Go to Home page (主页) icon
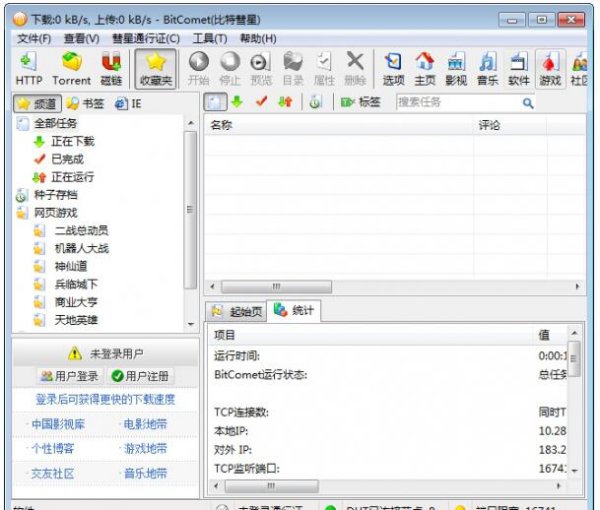Image resolution: width=600 pixels, height=510 pixels. (425, 69)
